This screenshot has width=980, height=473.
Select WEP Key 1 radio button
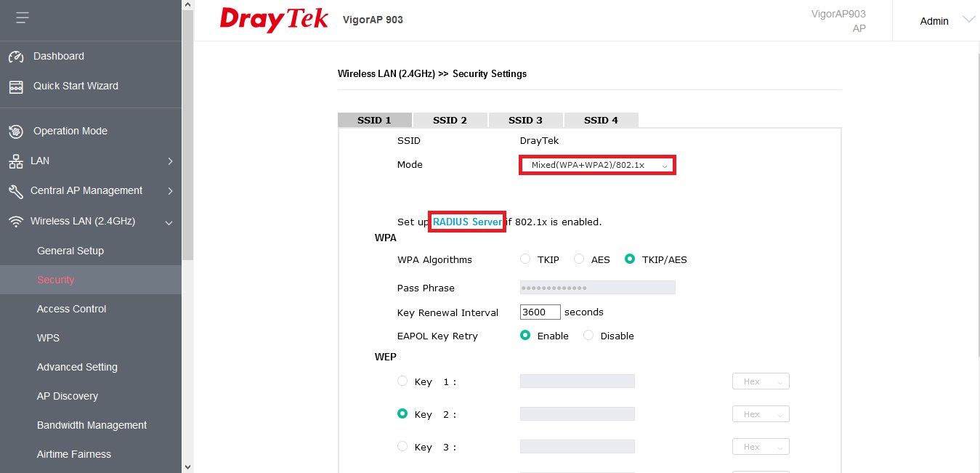tap(402, 381)
